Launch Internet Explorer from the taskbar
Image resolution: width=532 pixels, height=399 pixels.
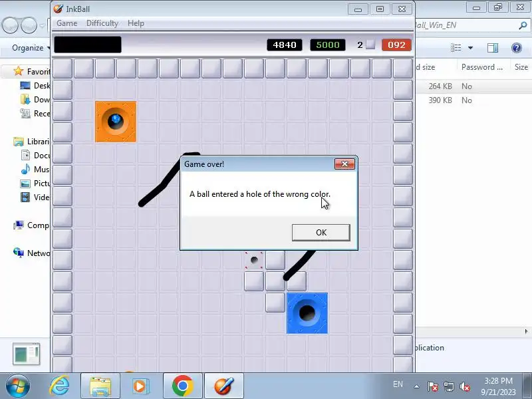click(59, 386)
